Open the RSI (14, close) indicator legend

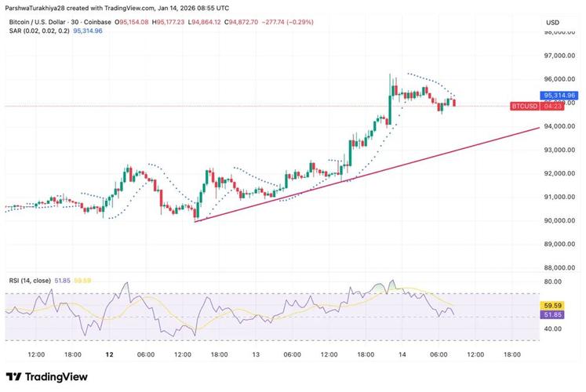pyautogui.click(x=30, y=281)
